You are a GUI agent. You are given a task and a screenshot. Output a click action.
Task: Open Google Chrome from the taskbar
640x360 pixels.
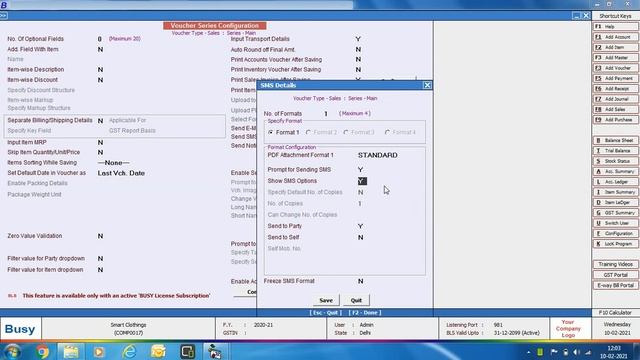pyautogui.click(x=42, y=351)
